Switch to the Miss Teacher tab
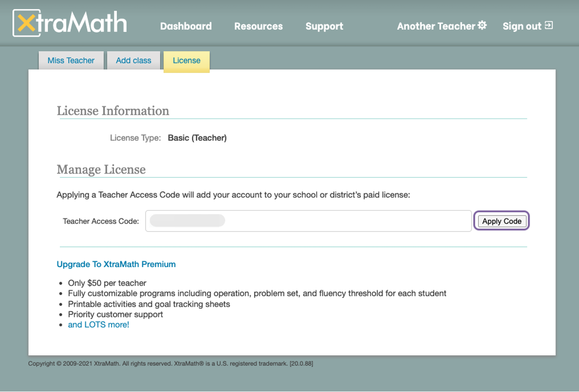The width and height of the screenshot is (579, 392). (71, 60)
